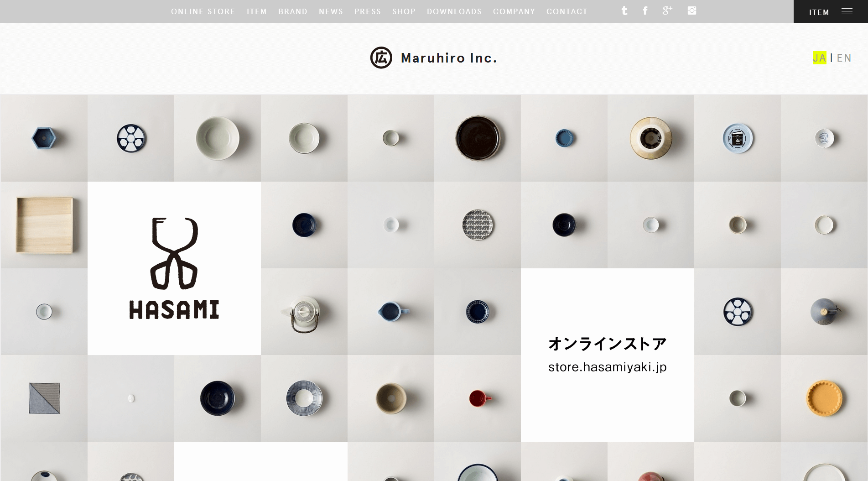Screen dimensions: 868x481
Task: Open the CONTACT navigation link
Action: coord(567,11)
